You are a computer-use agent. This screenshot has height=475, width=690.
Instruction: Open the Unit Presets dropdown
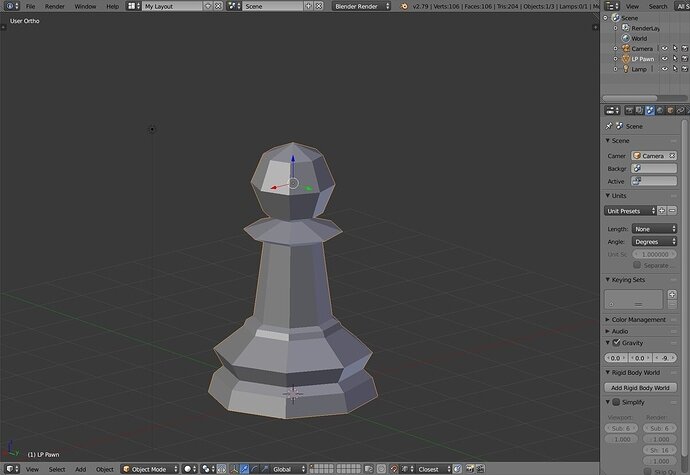[x=630, y=211]
